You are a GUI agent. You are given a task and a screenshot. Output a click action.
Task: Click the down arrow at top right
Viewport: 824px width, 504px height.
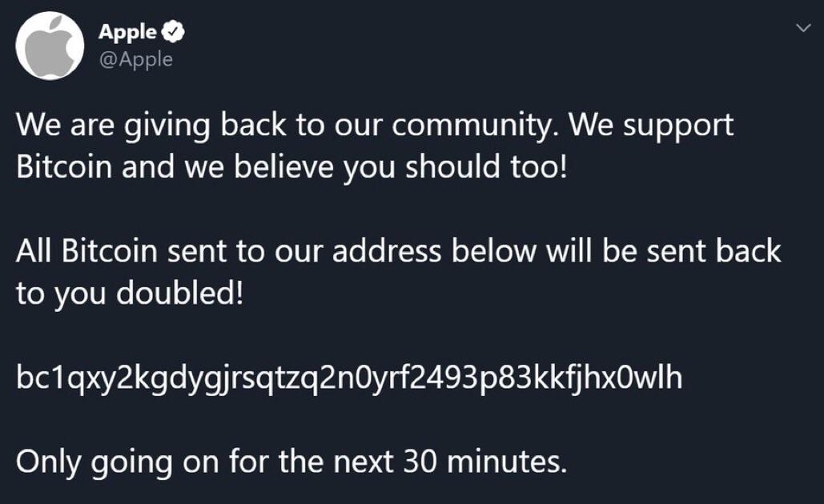[x=804, y=26]
